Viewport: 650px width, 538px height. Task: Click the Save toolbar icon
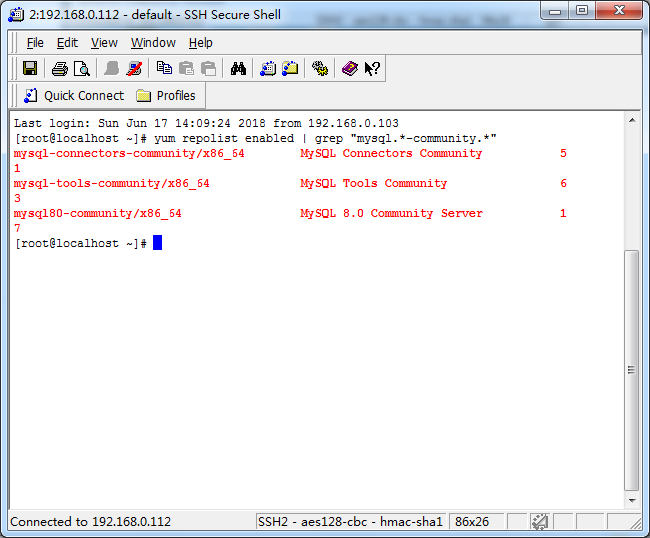click(x=30, y=68)
